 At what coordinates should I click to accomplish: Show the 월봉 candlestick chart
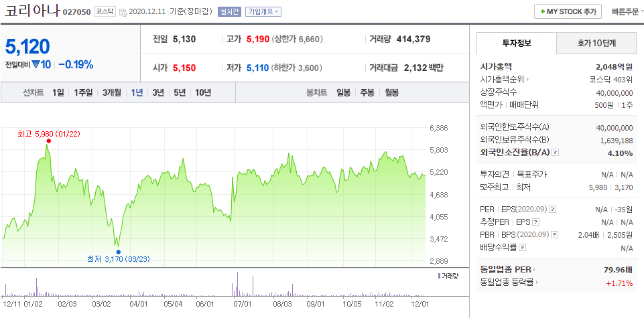click(391, 93)
